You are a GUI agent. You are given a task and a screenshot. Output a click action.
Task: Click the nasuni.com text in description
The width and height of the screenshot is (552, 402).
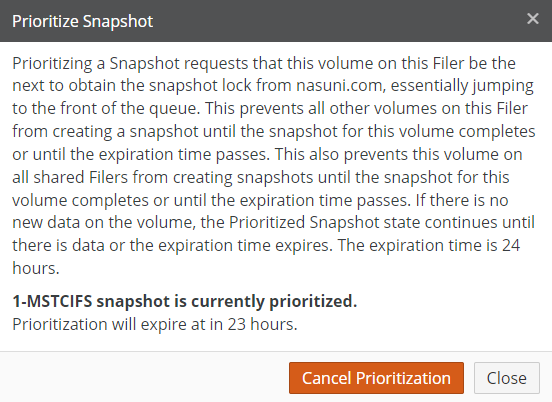coord(341,86)
